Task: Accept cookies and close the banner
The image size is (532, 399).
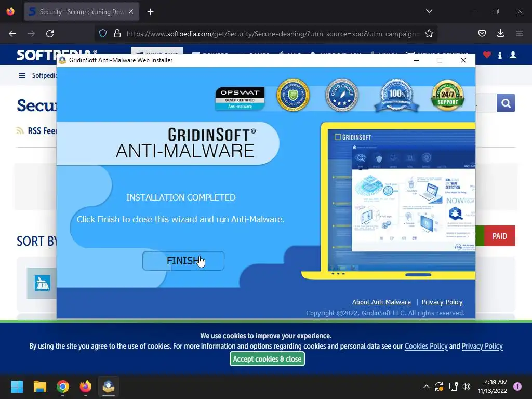Action: 267,359
